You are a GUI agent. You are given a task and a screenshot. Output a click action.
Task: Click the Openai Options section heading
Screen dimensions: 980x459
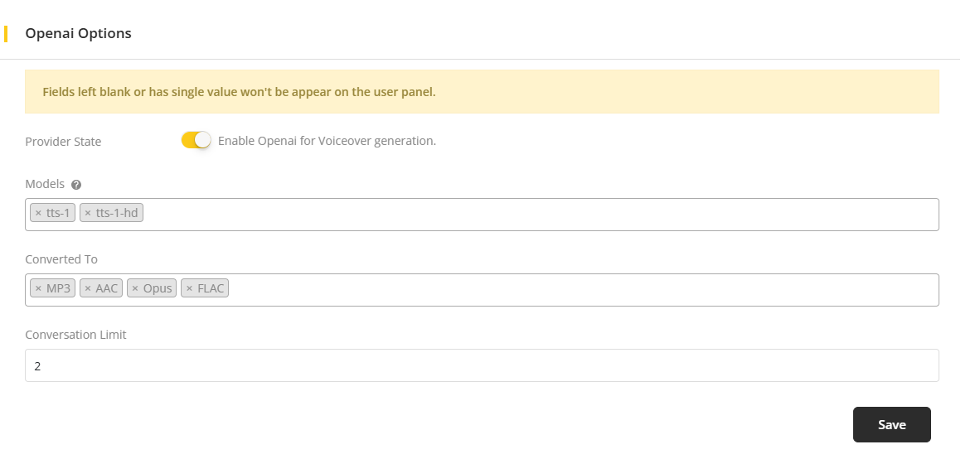pyautogui.click(x=78, y=34)
